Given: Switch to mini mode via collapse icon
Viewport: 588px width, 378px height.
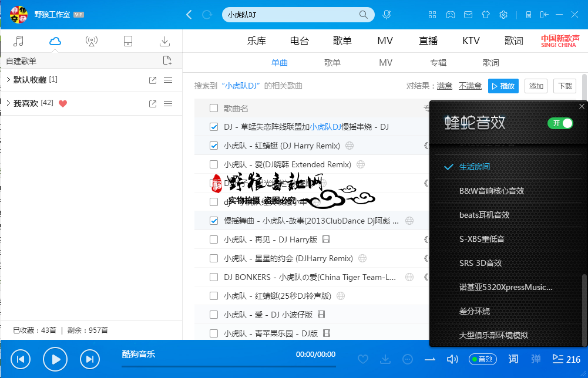Looking at the screenshot, I should [x=544, y=15].
